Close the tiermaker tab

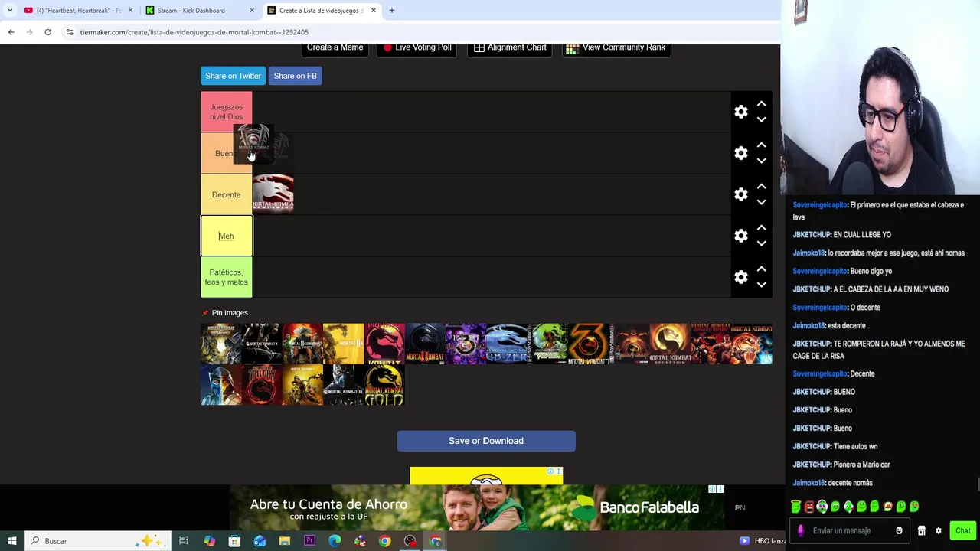374,11
